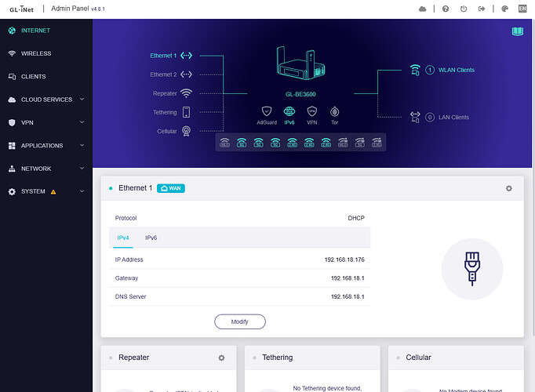Open the AdGuard shield icon

267,111
